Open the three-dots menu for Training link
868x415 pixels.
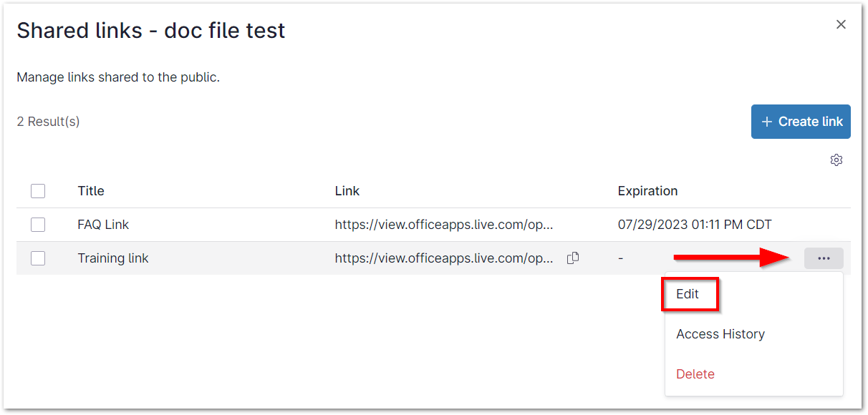(824, 258)
